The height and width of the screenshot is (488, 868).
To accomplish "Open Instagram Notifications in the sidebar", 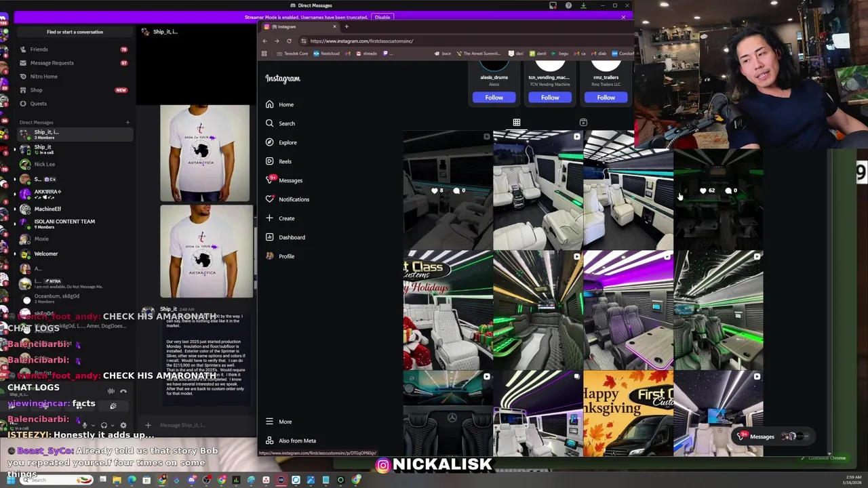I will 288,199.
